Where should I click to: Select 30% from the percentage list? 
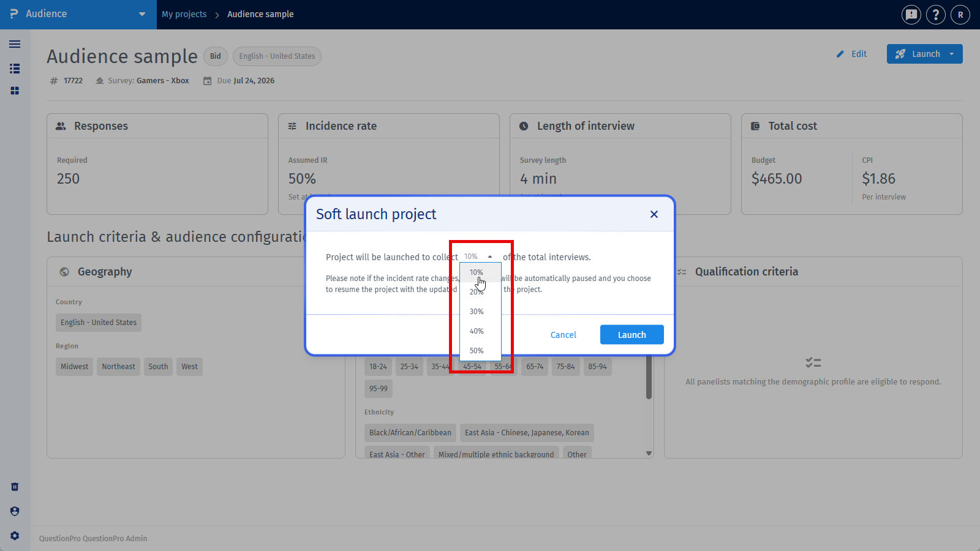tap(480, 312)
